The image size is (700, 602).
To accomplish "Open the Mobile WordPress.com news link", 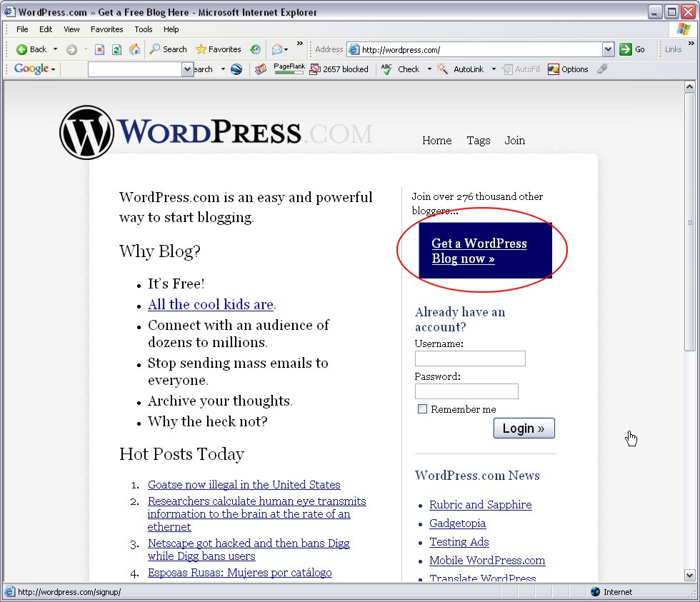I will pos(487,561).
